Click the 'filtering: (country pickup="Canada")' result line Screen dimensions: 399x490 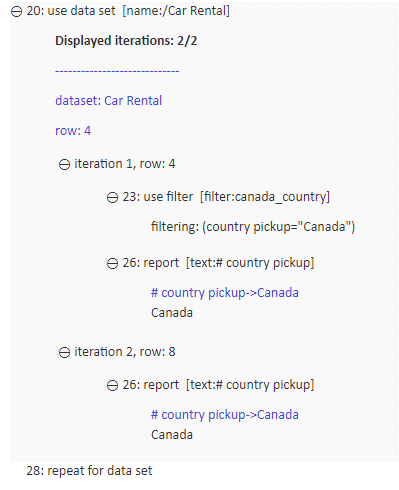pos(253,227)
